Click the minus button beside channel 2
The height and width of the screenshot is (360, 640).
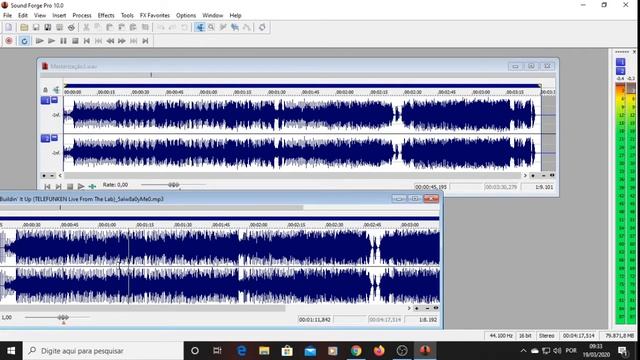tap(54, 138)
